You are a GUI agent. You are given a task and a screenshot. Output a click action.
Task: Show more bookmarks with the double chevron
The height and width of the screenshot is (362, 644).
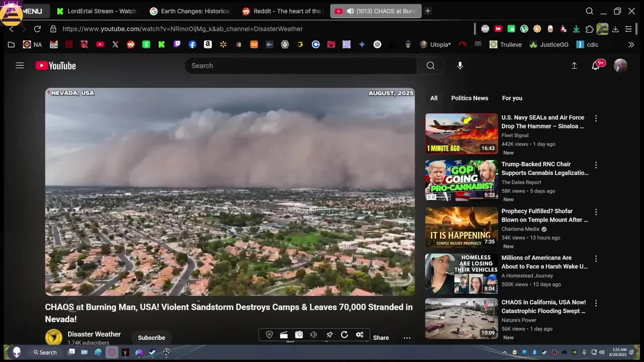tap(631, 44)
